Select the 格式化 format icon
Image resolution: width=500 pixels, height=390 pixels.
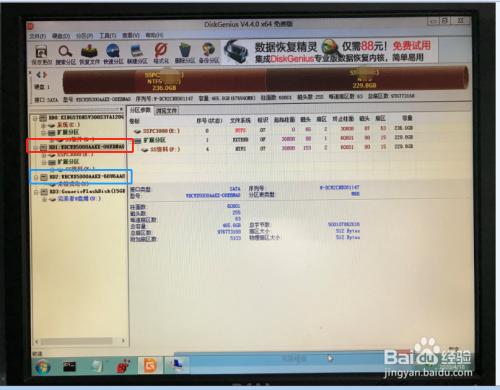161,54
